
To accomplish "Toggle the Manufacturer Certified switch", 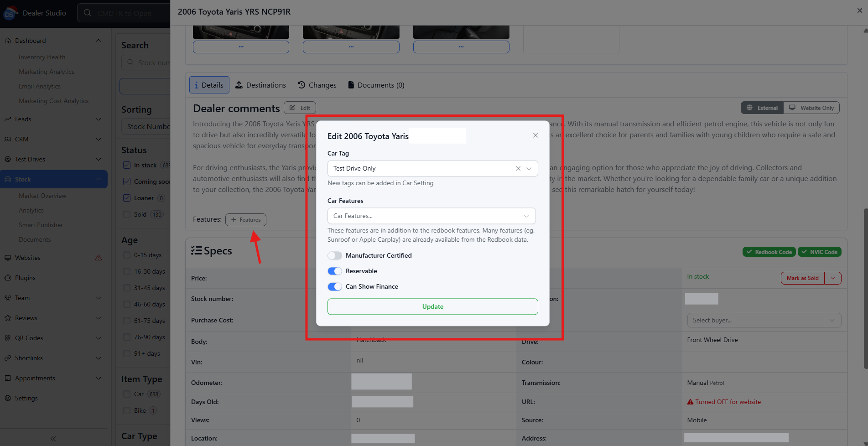I will [x=335, y=255].
